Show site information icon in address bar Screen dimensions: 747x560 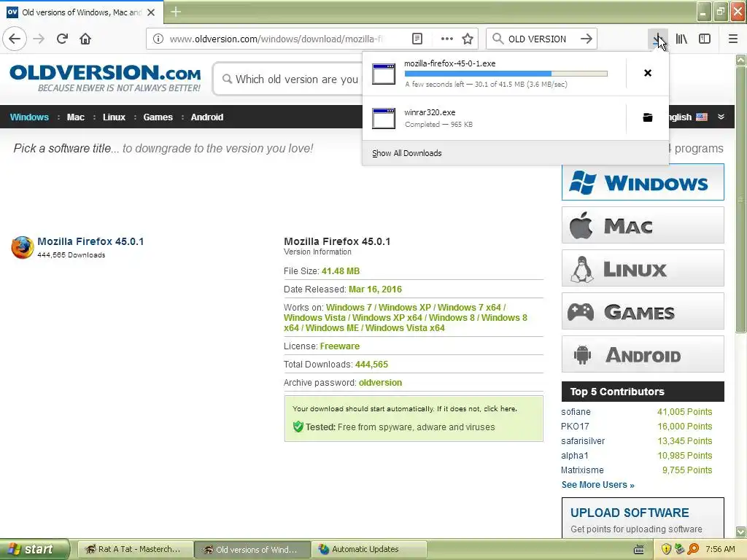pyautogui.click(x=158, y=39)
